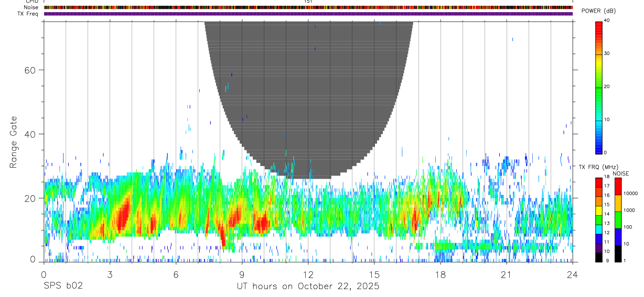Click the 1000 label on NOISE scale
The height and width of the screenshot is (297, 644).
629,210
